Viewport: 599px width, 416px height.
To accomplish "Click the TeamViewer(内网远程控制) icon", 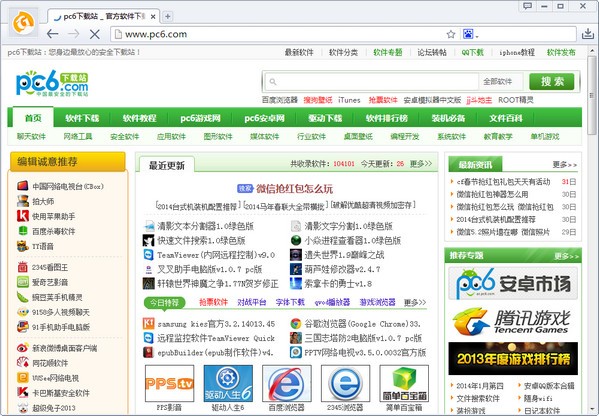I will 148,255.
